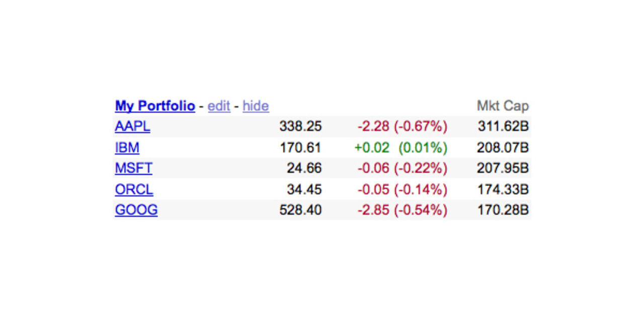The image size is (644, 322).
Task: Hide the portfolio using the hide link
Action: point(256,106)
